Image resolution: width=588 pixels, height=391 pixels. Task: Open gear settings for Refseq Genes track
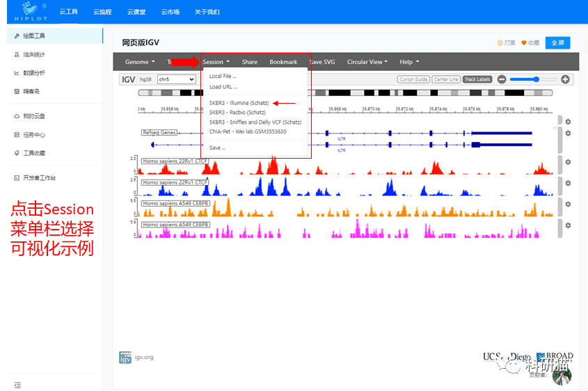click(x=568, y=133)
